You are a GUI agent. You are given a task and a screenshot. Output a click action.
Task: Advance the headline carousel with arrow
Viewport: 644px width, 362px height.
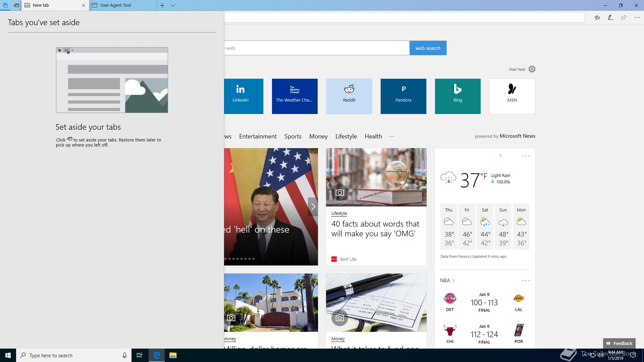(x=313, y=206)
